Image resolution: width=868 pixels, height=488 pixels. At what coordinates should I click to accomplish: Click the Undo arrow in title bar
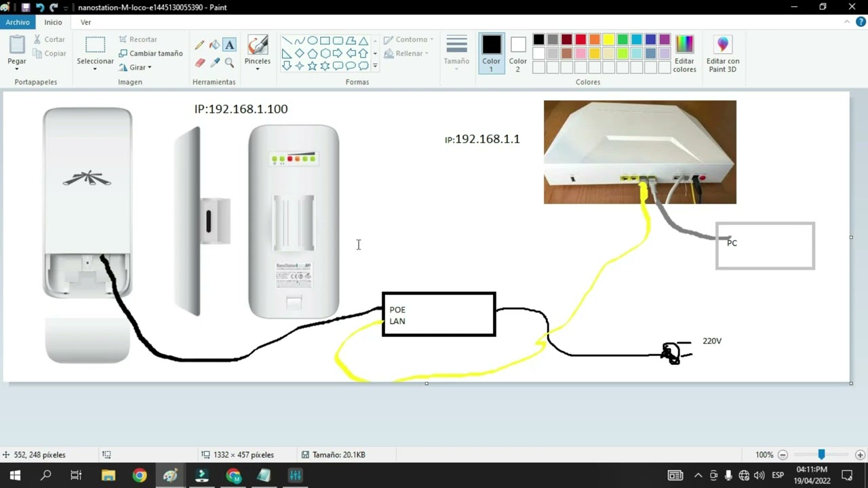(40, 7)
